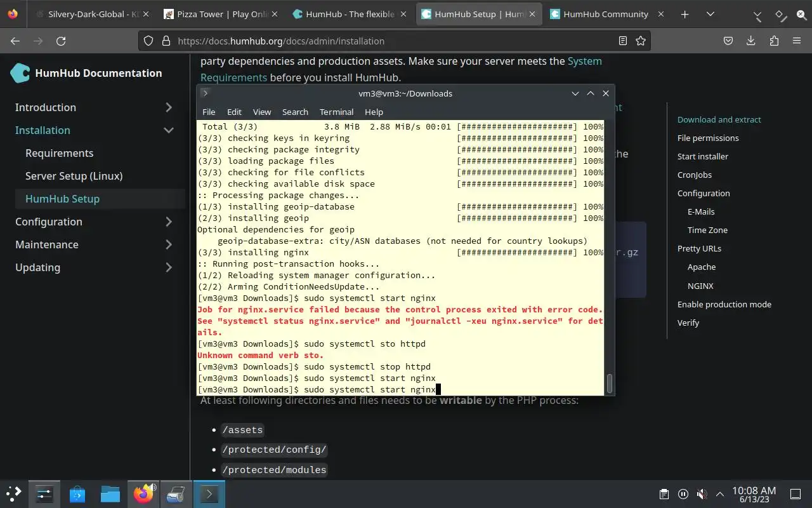Open the terminal Search menu
This screenshot has height=508, width=812.
click(x=295, y=112)
